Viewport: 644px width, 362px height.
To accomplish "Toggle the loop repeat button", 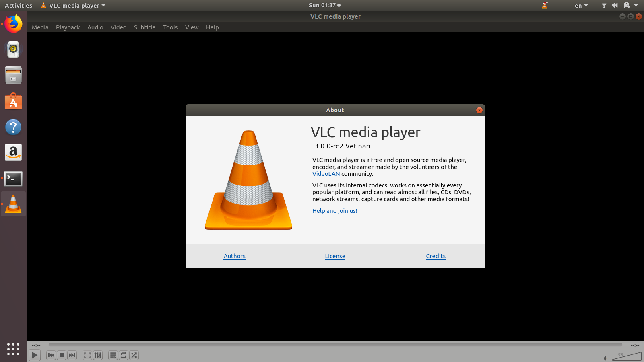I will tap(124, 355).
